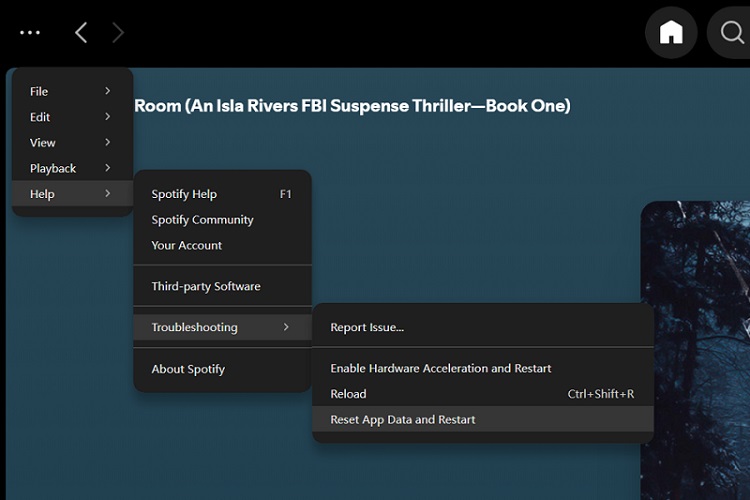This screenshot has height=500, width=750.
Task: Click the chevron beside Help
Action: click(108, 193)
